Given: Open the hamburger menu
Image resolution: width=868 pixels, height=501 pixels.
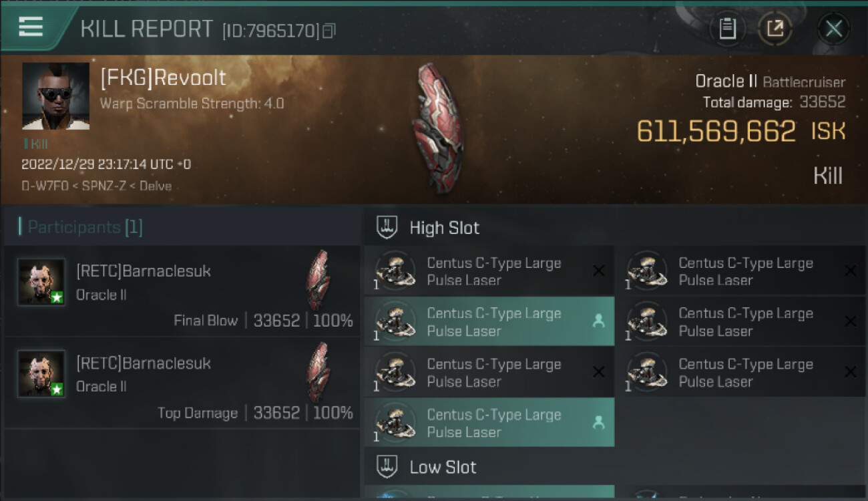Looking at the screenshot, I should 31,27.
